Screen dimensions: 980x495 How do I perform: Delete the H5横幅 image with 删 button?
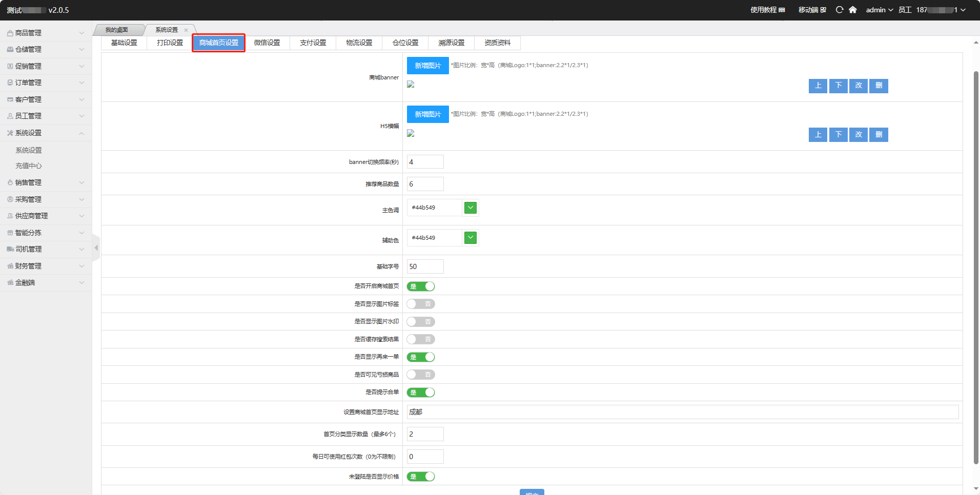click(879, 135)
